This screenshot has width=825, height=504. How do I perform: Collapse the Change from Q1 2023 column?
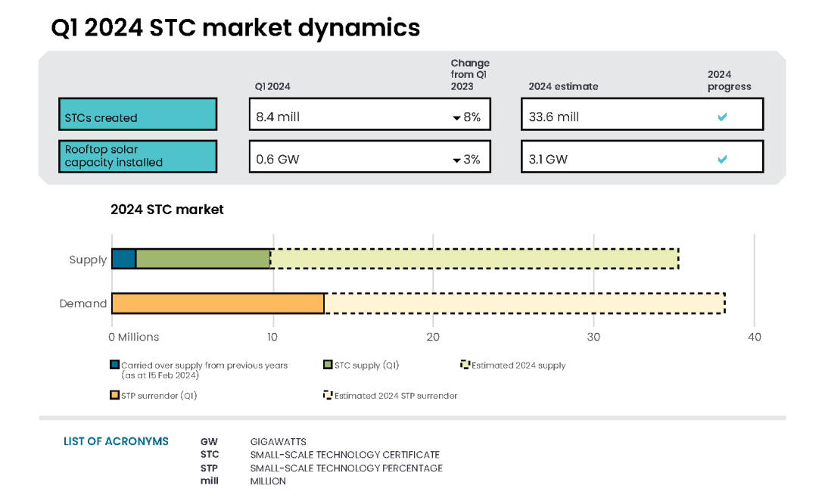tap(470, 74)
